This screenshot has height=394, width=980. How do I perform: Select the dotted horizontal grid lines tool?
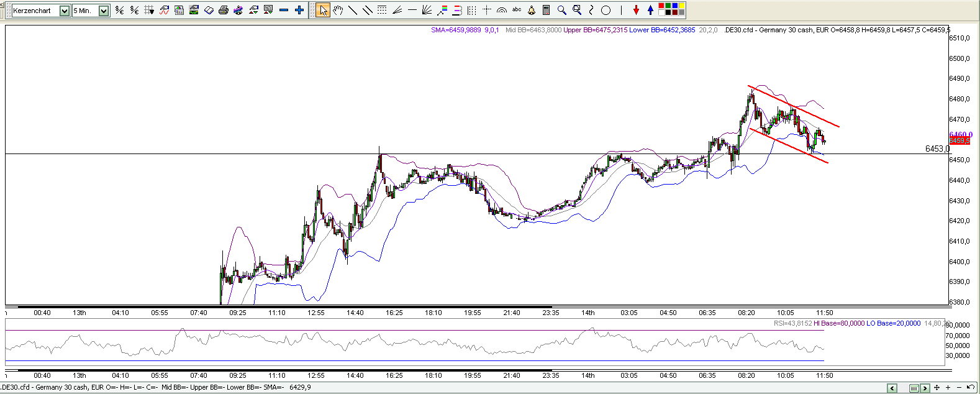382,10
